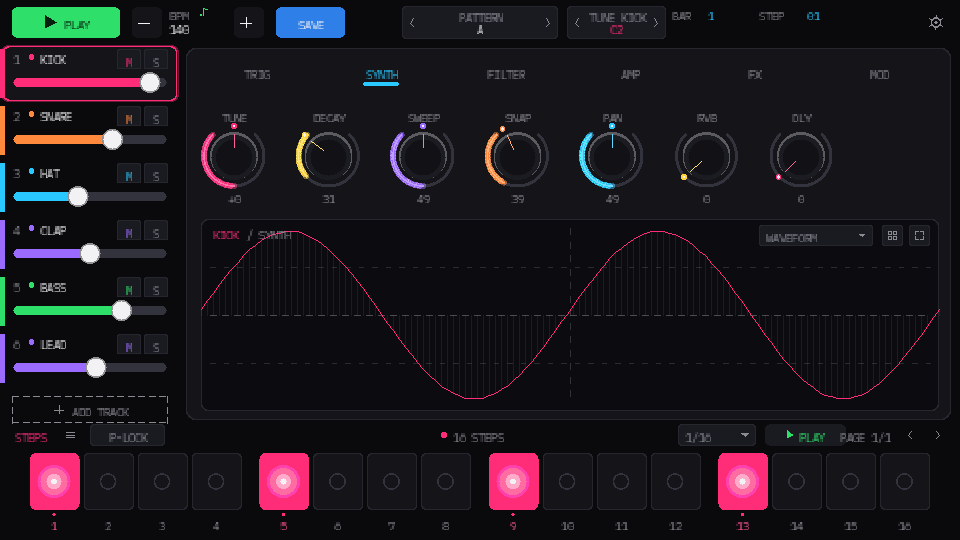Select next Tune Kick value arrow
The height and width of the screenshot is (540, 960).
coord(656,23)
